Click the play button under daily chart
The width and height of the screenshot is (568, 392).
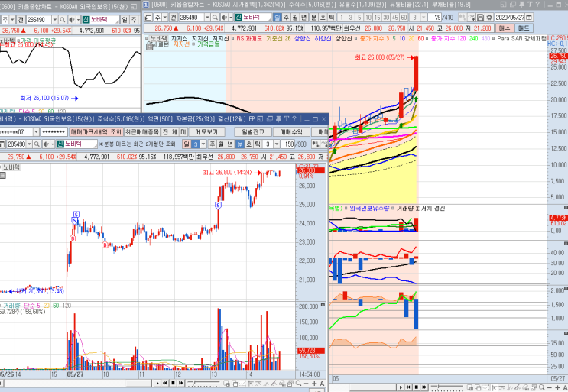tap(401, 387)
